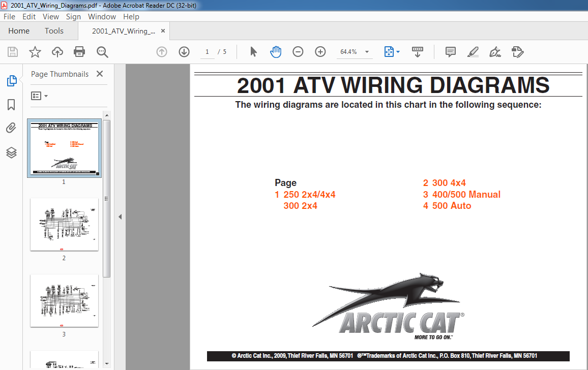Add a comment sticky note
The image size is (588, 370).
(450, 52)
